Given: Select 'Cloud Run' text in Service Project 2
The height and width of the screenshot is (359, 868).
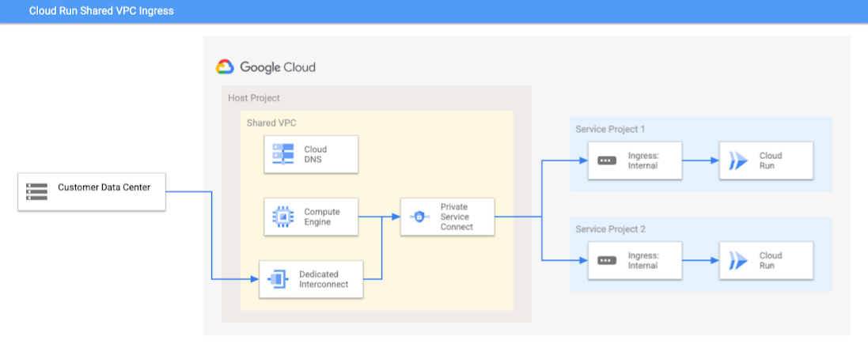Looking at the screenshot, I should [771, 260].
